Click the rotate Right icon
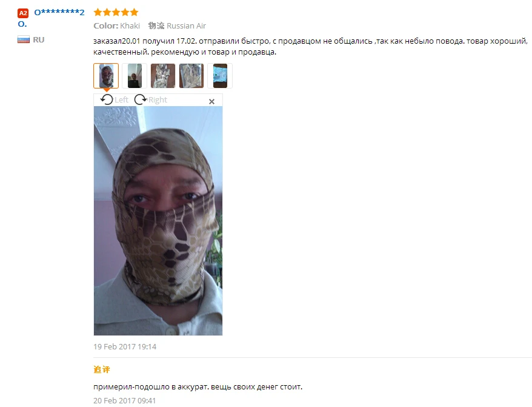 (141, 99)
